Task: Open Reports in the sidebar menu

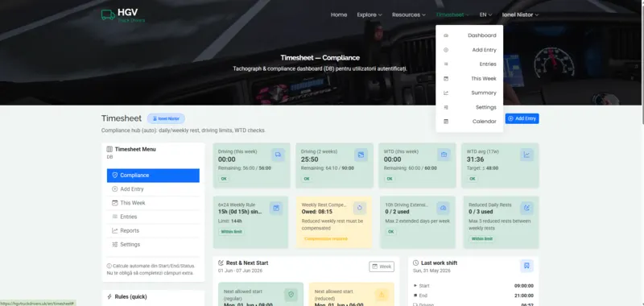Action: (153, 231)
